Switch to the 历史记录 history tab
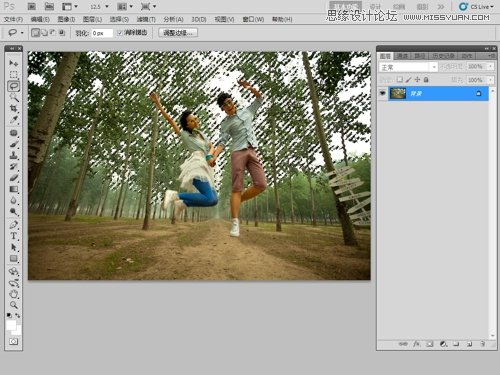 (x=443, y=56)
